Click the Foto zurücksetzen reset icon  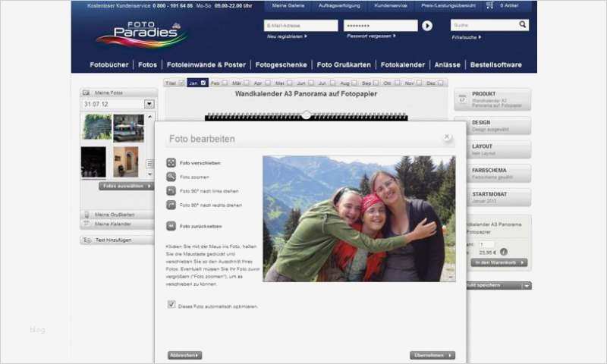(x=171, y=226)
